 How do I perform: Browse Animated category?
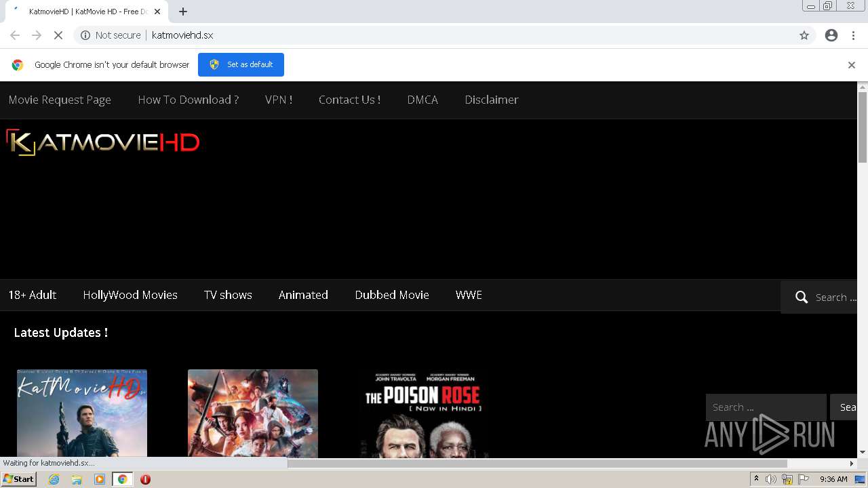[x=303, y=295]
